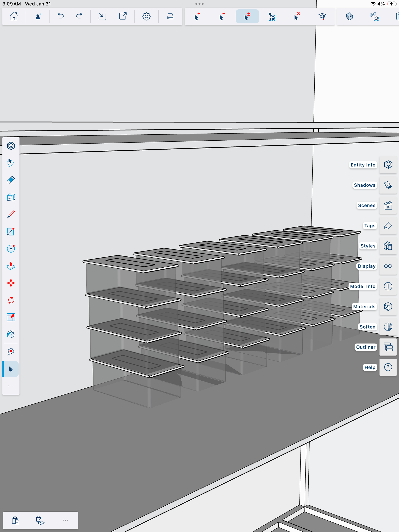Open the three-dot multitasking menu at top
This screenshot has width=399, height=532.
pyautogui.click(x=199, y=4)
